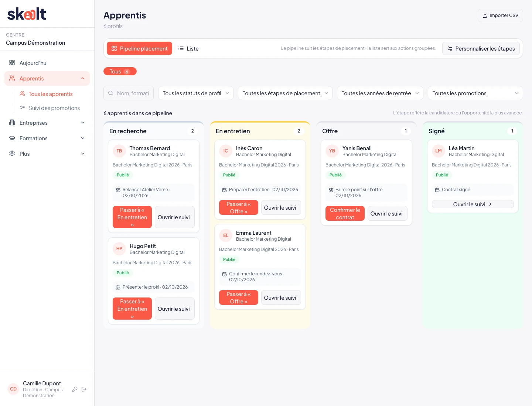Image resolution: width=532 pixels, height=406 pixels.
Task: Click the Skoolt logo
Action: coord(27,14)
